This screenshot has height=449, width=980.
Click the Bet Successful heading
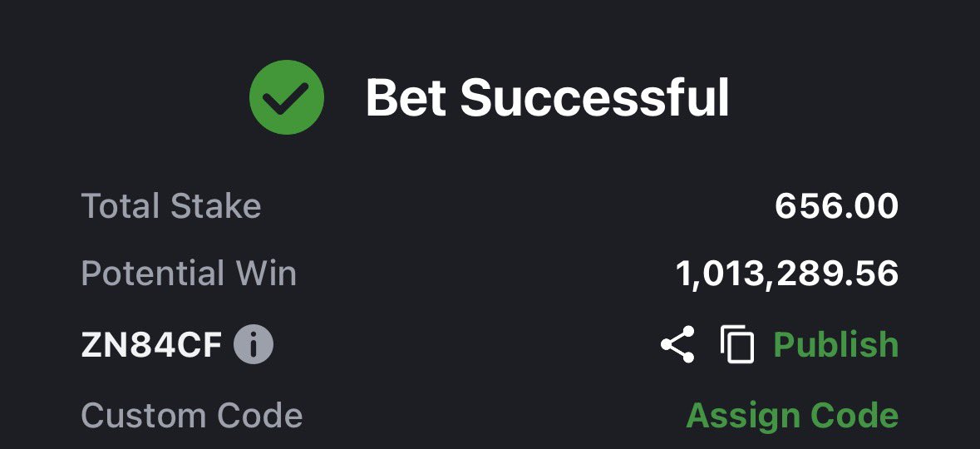click(548, 97)
